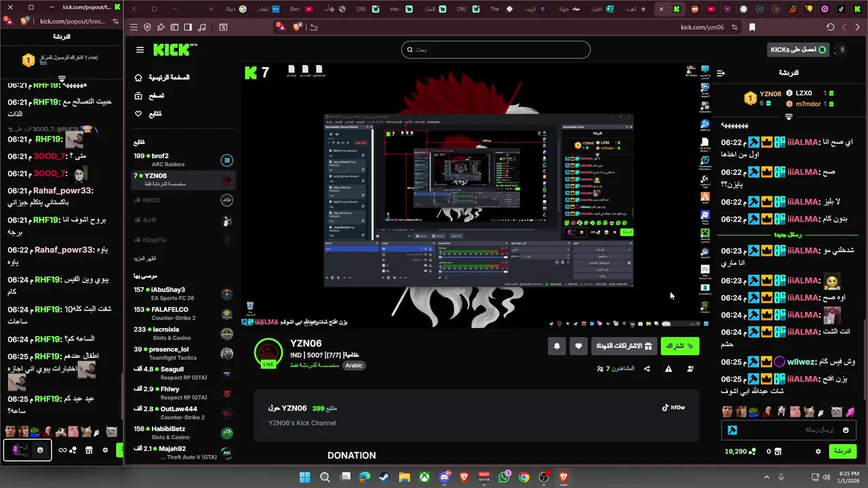Open the chat shop icon
Screen dimensions: 868x488
(x=778, y=451)
